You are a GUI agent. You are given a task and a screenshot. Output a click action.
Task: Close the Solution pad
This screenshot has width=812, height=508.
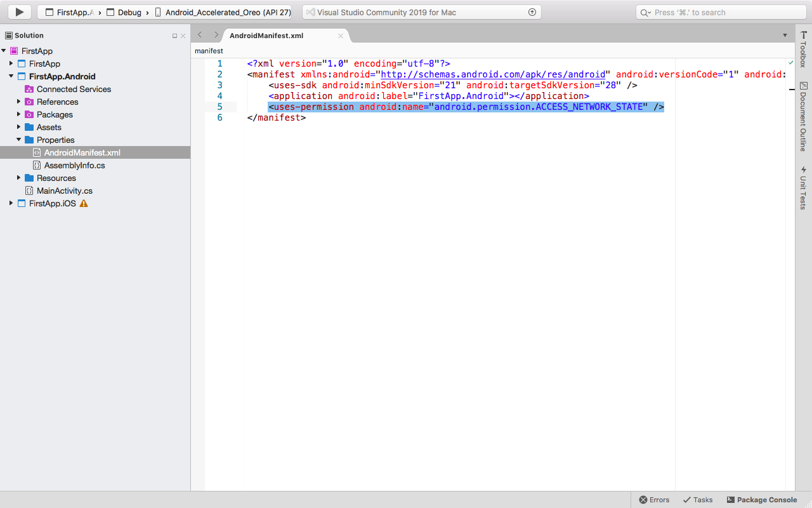(183, 36)
